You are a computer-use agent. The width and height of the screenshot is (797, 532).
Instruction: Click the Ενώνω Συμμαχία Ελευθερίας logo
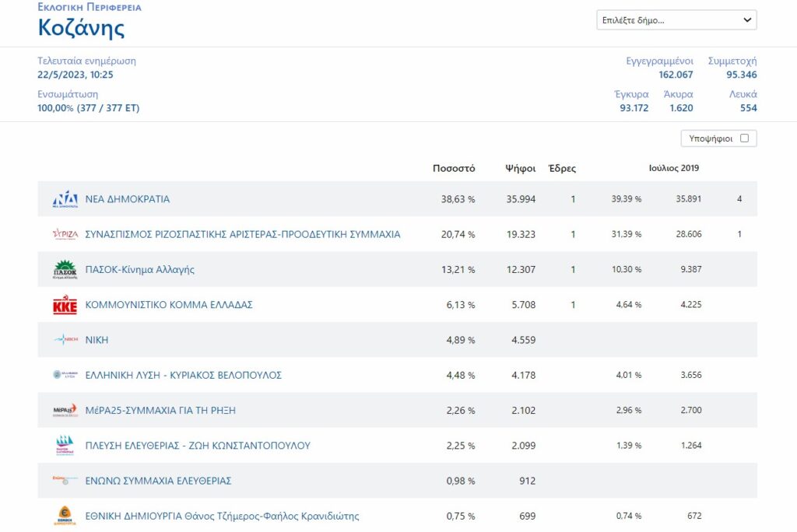65,481
